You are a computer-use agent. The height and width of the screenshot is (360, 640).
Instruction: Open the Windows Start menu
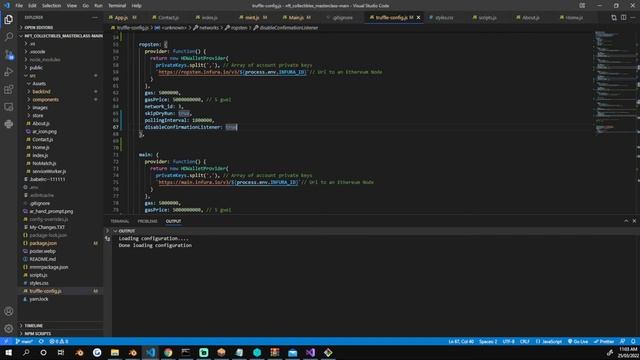coord(9,352)
